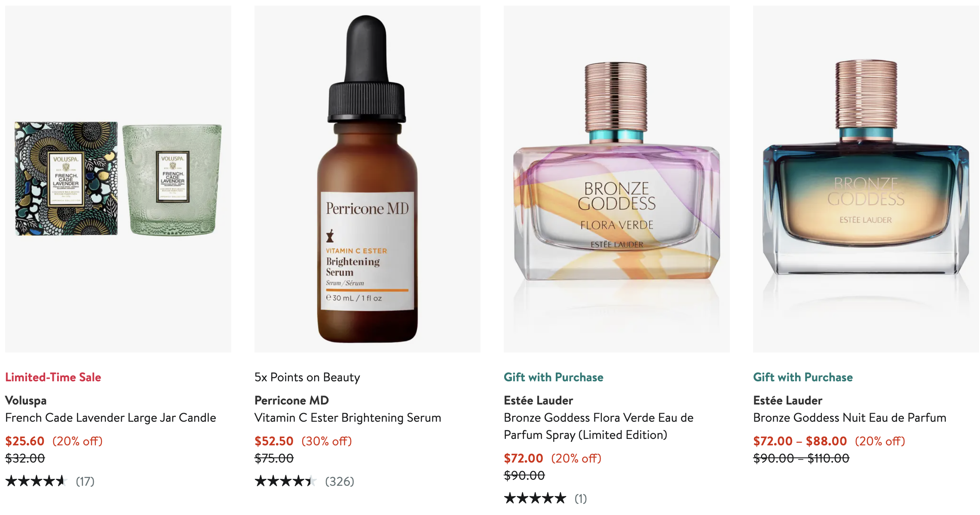Image resolution: width=980 pixels, height=515 pixels.
Task: Open the French Cade Lavender Large Jar Candle link
Action: click(110, 417)
